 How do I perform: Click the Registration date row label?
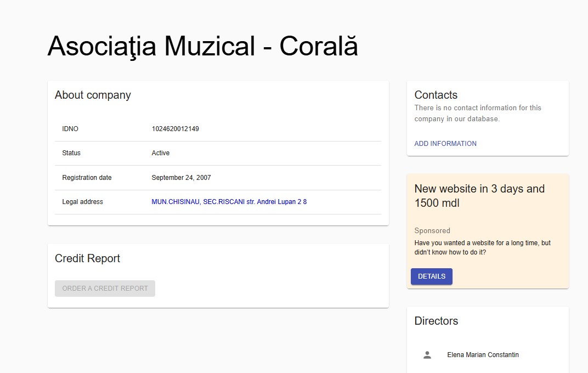tap(87, 178)
